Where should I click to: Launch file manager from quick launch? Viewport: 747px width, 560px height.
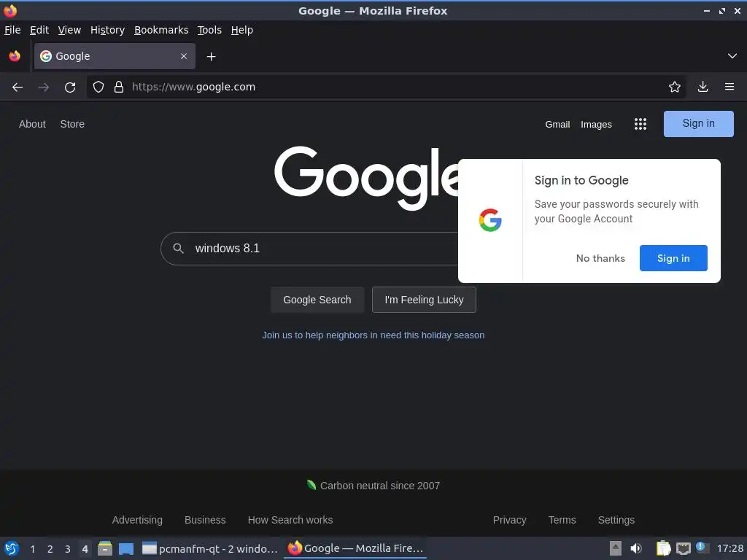105,548
